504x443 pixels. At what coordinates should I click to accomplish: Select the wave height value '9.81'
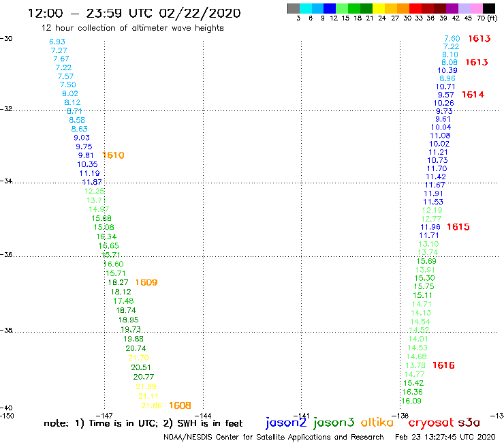click(86, 155)
